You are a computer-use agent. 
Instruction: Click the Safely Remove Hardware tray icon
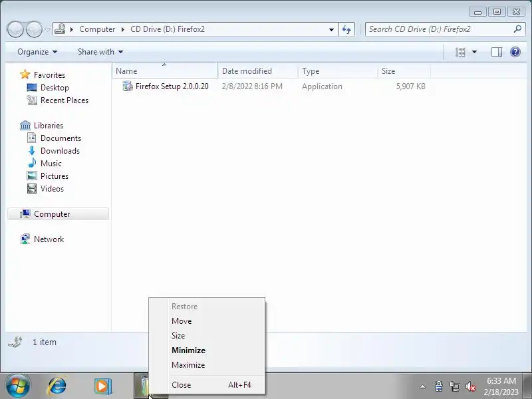[x=439, y=386]
